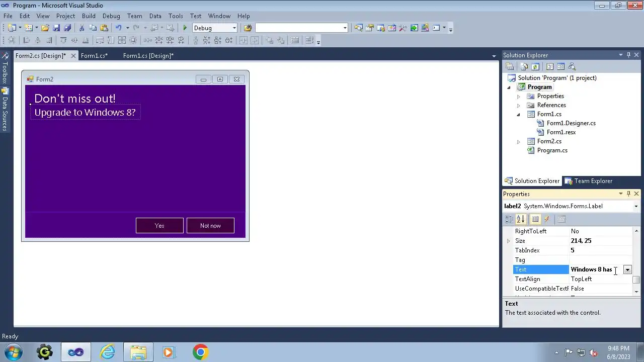This screenshot has width=644, height=362.
Task: Click the Make Same Width icon
Action: (x=100, y=41)
